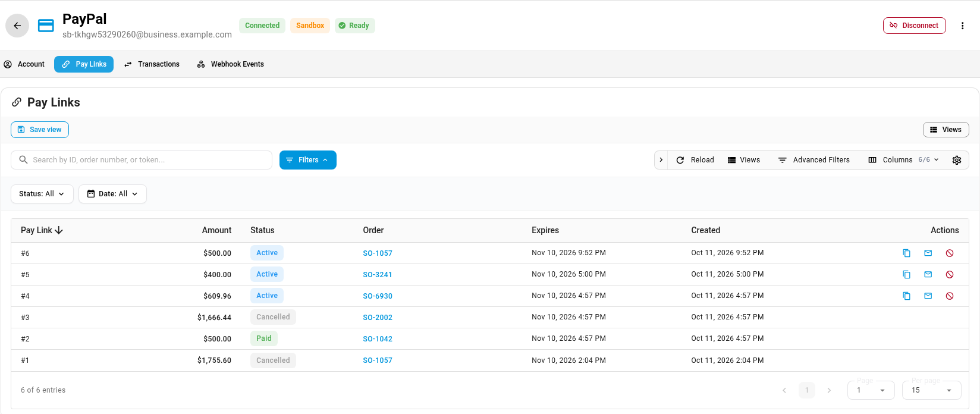This screenshot has height=414, width=980.
Task: Go to the next page arrow
Action: [x=829, y=390]
